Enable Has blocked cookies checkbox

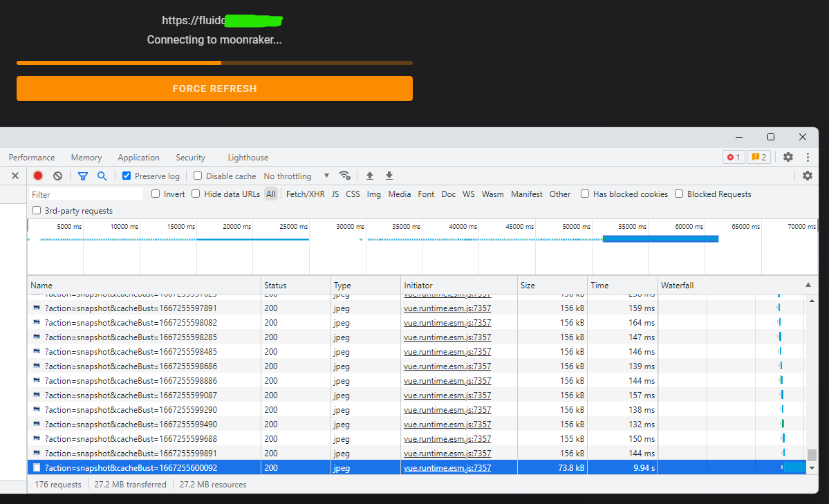585,194
